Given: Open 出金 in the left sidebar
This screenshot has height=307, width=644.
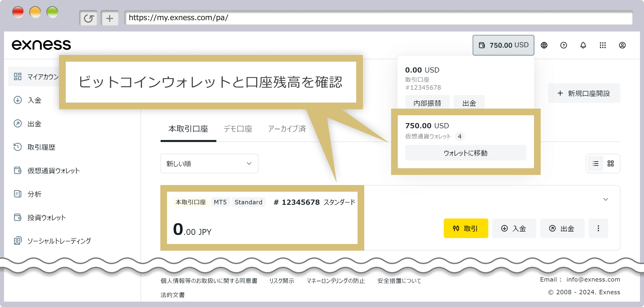Looking at the screenshot, I should (x=34, y=124).
